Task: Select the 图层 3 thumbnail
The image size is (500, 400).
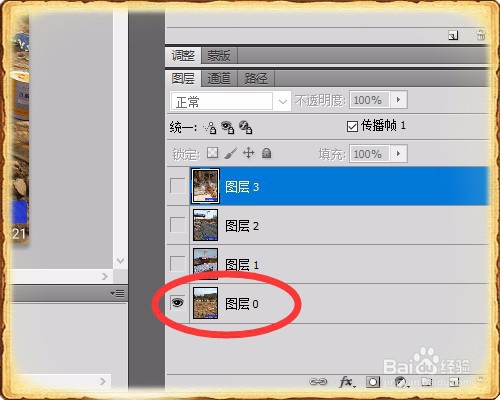Action: tap(205, 186)
